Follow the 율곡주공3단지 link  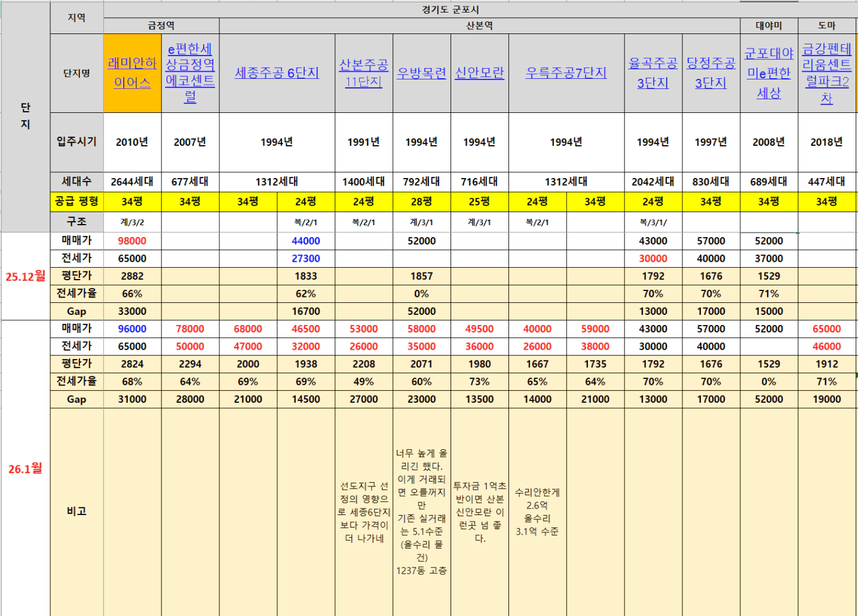point(652,73)
